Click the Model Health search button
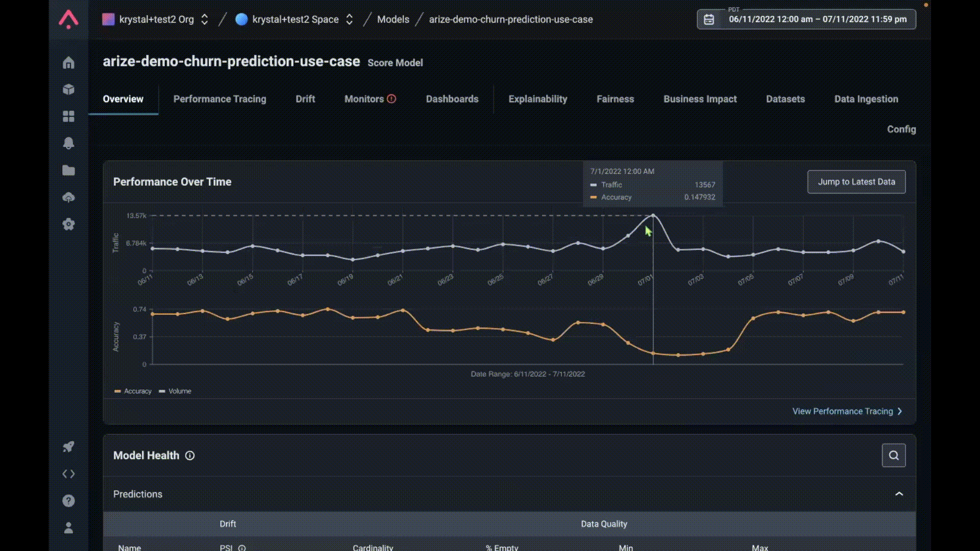 coord(893,455)
